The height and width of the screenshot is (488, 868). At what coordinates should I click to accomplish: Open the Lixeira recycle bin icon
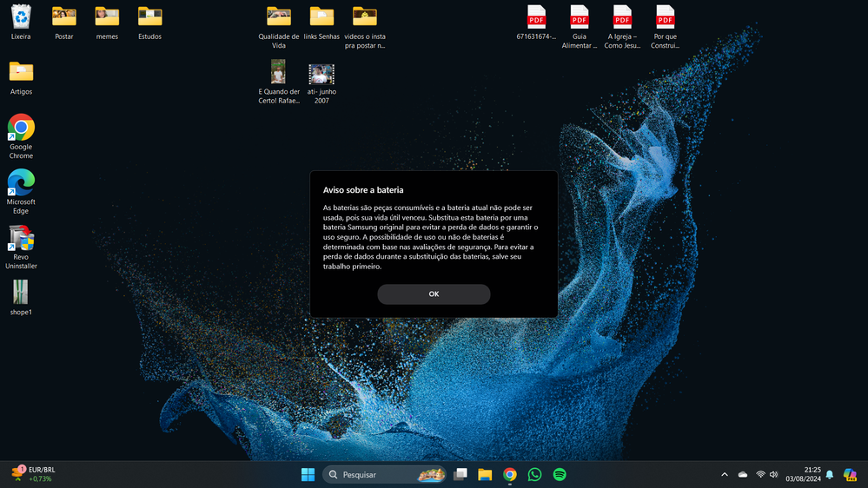pyautogui.click(x=21, y=22)
